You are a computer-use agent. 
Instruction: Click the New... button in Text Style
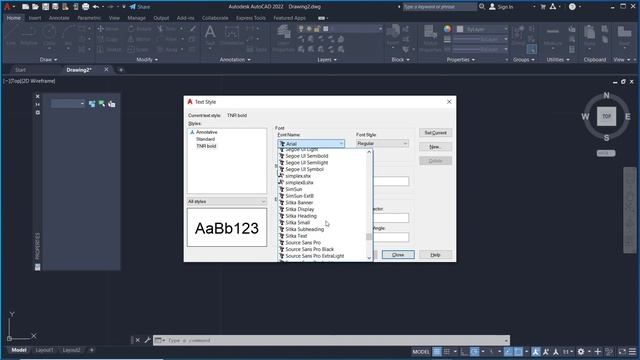[435, 147]
